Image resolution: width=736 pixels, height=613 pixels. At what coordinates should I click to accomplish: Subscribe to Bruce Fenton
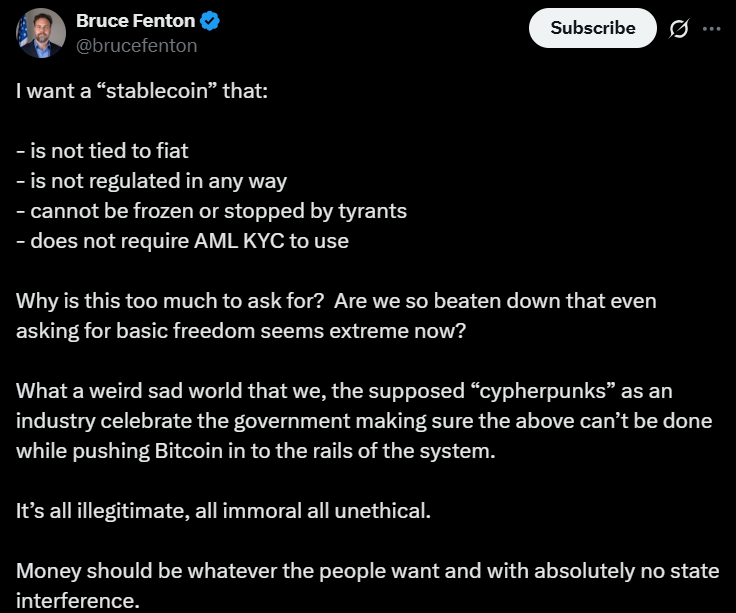click(x=592, y=28)
